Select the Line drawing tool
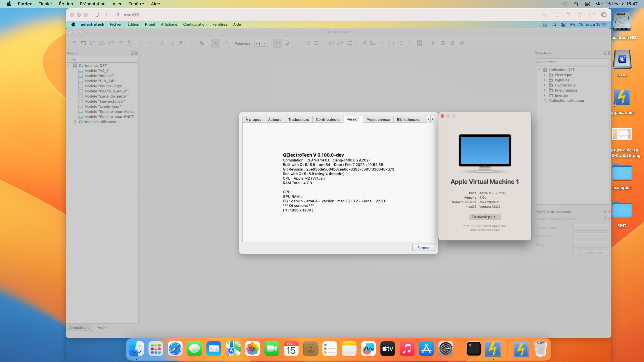The height and width of the screenshot is (362, 644). click(382, 43)
